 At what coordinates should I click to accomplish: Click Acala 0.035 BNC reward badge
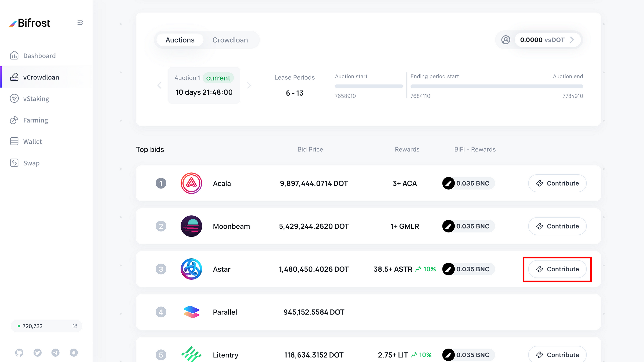[468, 183]
